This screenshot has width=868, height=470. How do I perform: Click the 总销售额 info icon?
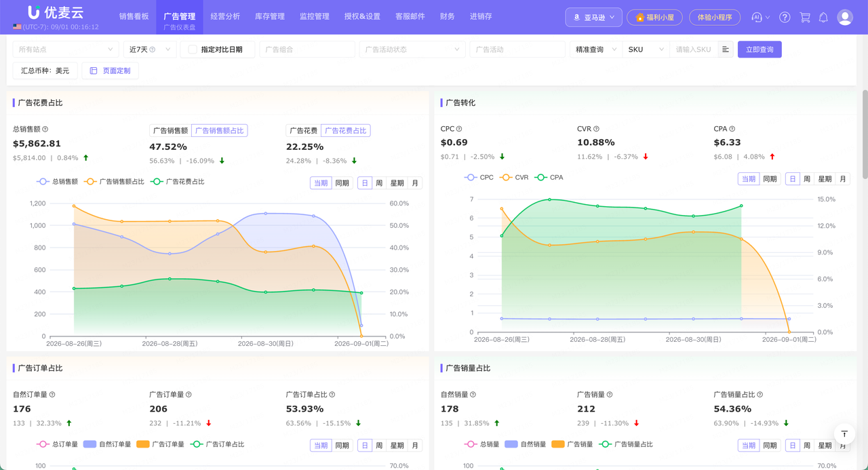(45, 129)
